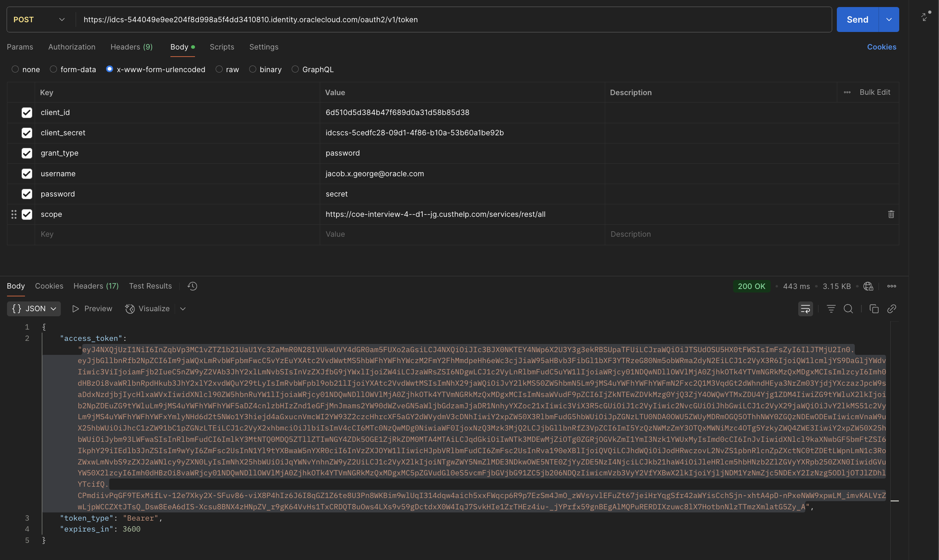Image resolution: width=939 pixels, height=560 pixels.
Task: Open search in response body
Action: point(848,309)
